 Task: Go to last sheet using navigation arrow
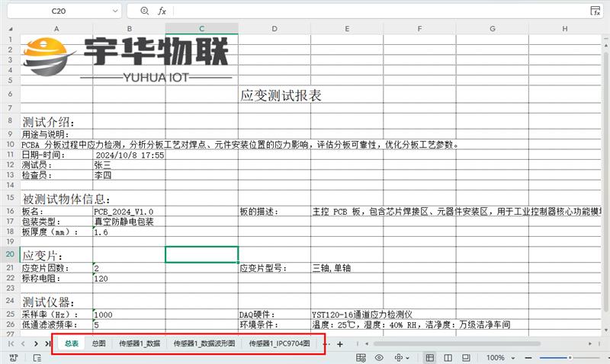click(47, 344)
